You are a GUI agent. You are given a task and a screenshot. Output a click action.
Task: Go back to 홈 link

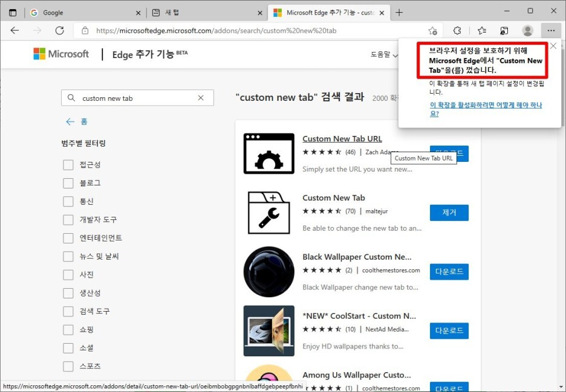point(77,121)
